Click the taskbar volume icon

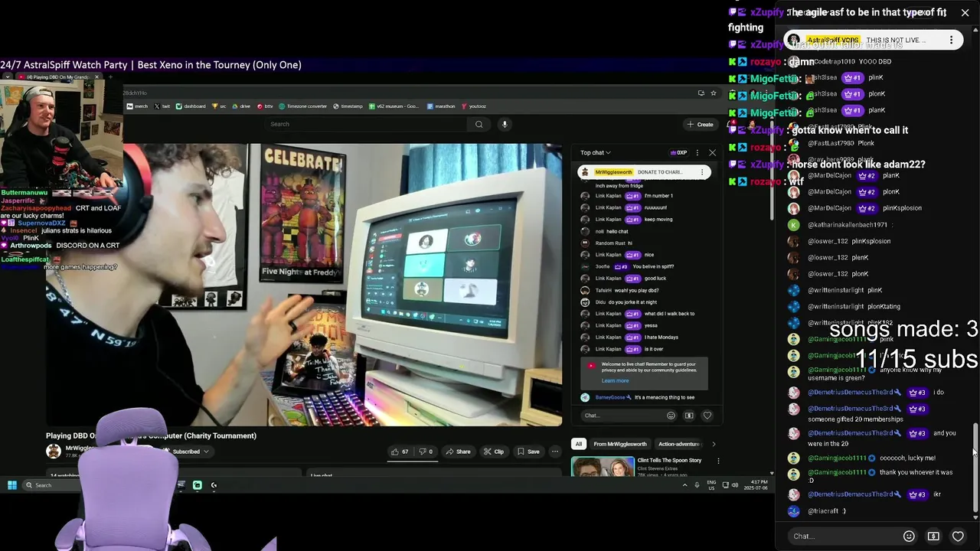(735, 485)
